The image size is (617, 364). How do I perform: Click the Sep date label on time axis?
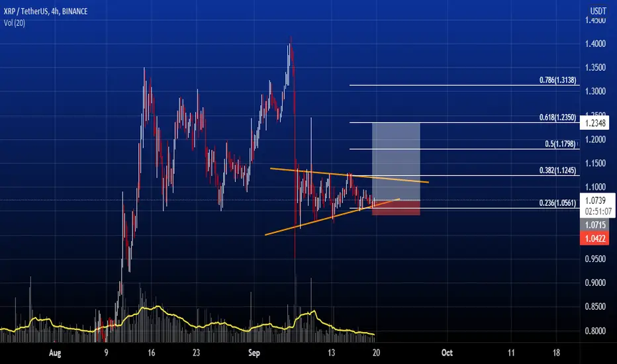(254, 353)
